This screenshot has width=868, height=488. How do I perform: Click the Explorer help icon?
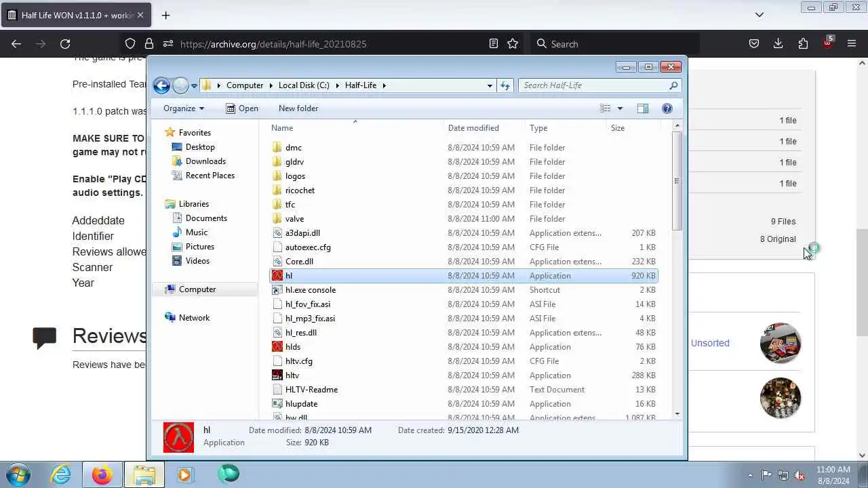click(667, 108)
